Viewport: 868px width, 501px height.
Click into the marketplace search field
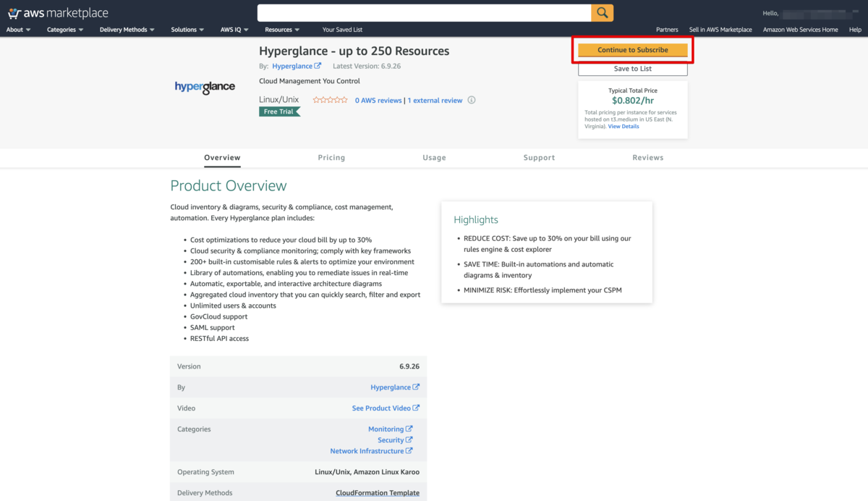click(x=424, y=12)
